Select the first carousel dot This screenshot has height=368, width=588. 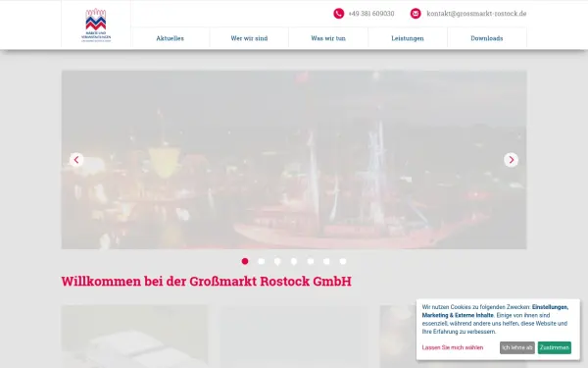point(245,261)
